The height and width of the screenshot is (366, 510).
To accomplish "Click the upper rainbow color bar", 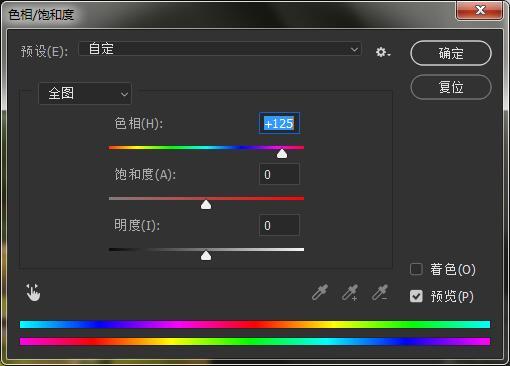I will [255, 324].
